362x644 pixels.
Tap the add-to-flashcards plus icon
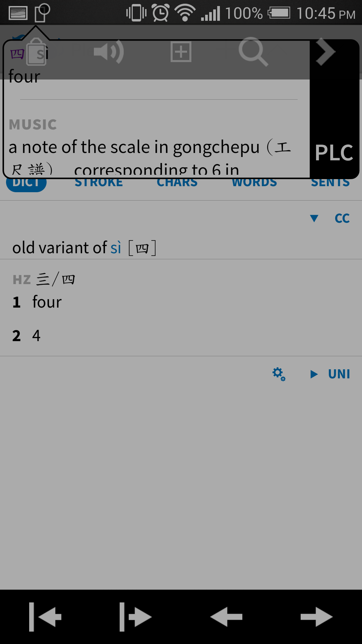(x=181, y=52)
